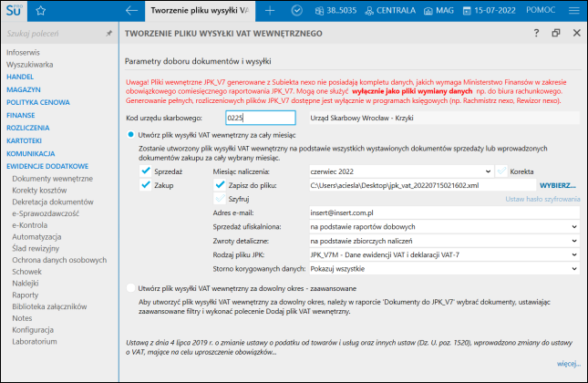Open e-Kontrola

click(x=29, y=225)
